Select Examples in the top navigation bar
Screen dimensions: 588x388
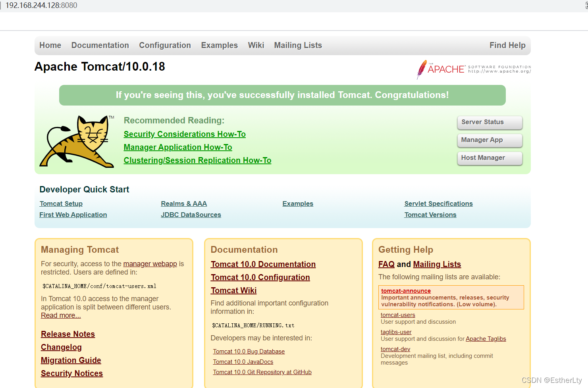[219, 45]
